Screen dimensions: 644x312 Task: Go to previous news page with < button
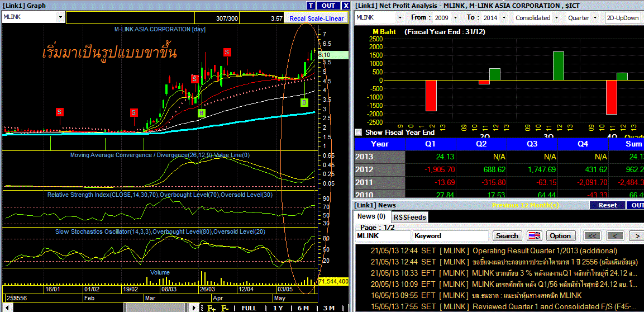pos(614,235)
